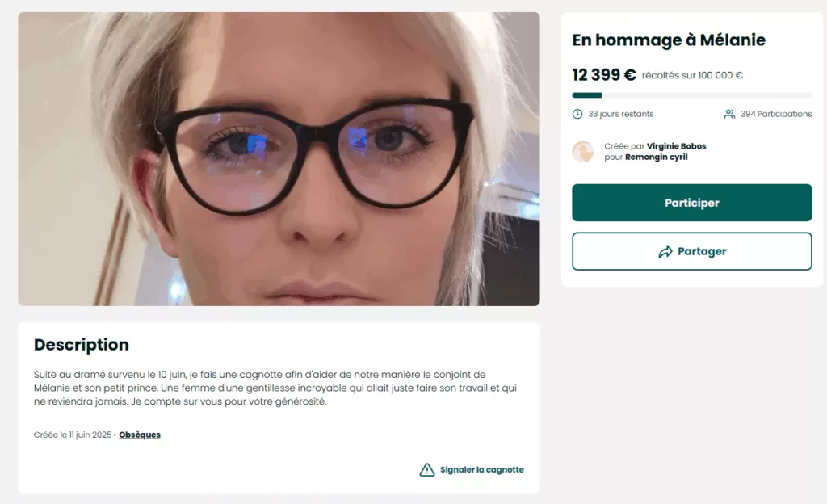Click the Participer button
The height and width of the screenshot is (504, 827).
(x=691, y=203)
